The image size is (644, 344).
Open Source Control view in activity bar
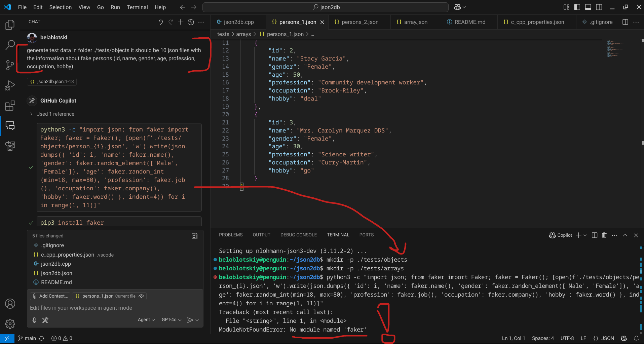pyautogui.click(x=10, y=65)
